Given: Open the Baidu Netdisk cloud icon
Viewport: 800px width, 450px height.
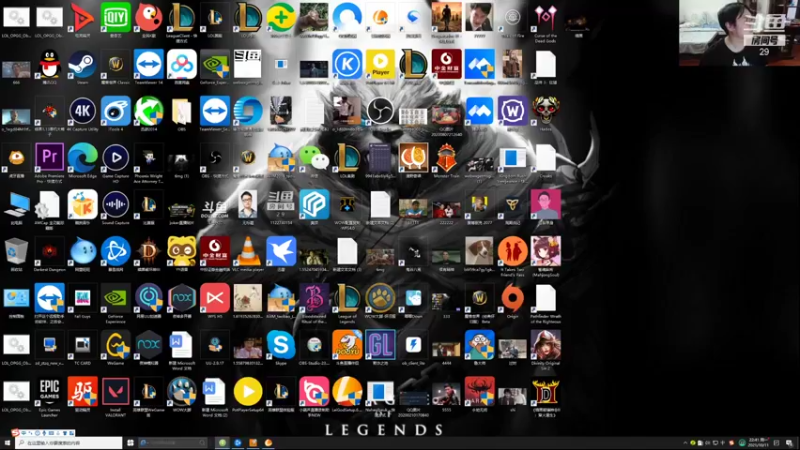Looking at the screenshot, I should (182, 64).
